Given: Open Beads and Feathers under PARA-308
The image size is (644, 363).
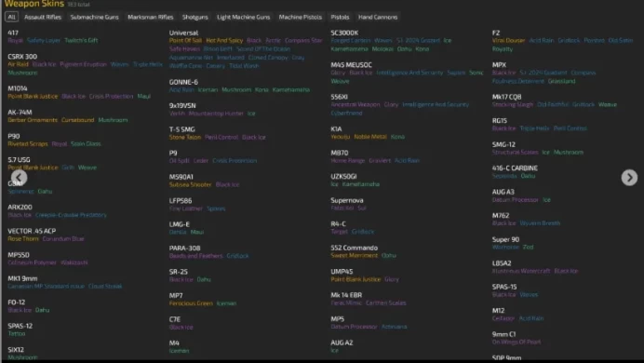Looking at the screenshot, I should tap(196, 256).
